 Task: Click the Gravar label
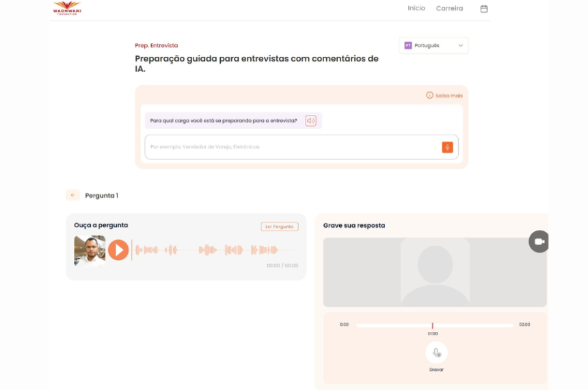(436, 369)
